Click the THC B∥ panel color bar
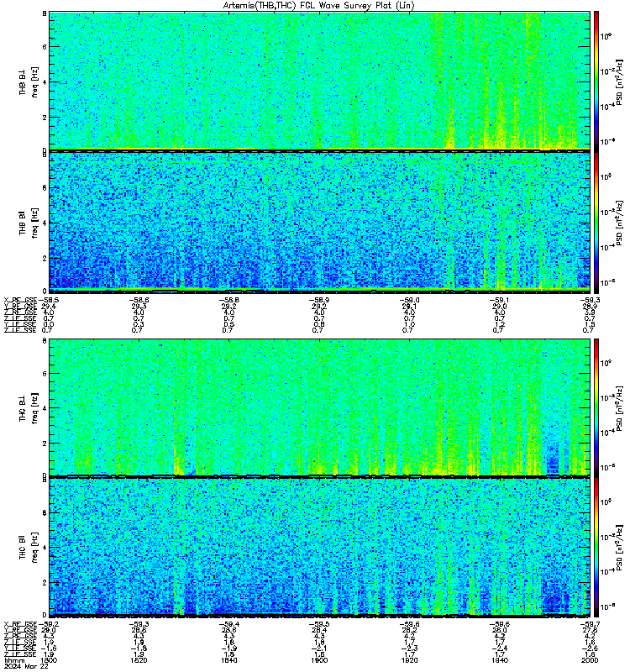The image size is (630, 672). coord(596,547)
